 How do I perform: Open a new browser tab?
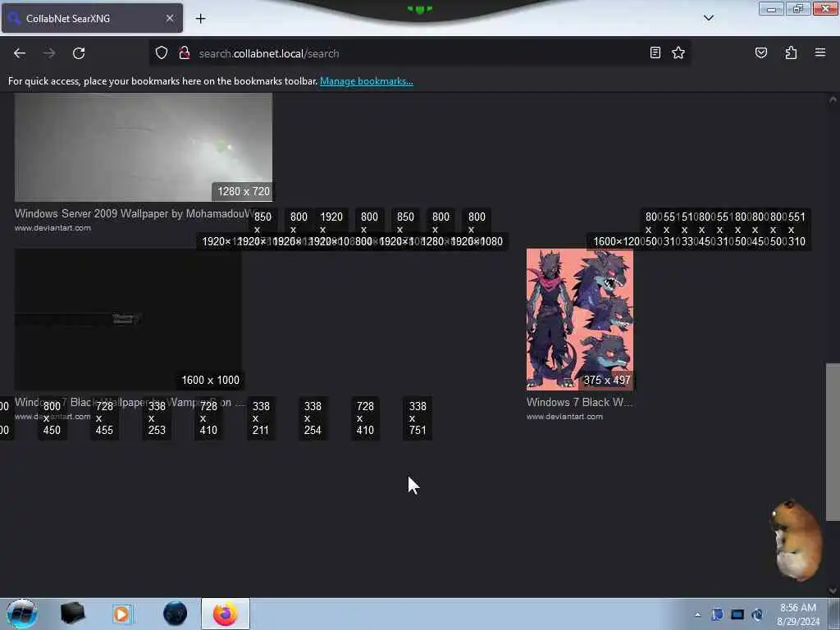pos(200,18)
